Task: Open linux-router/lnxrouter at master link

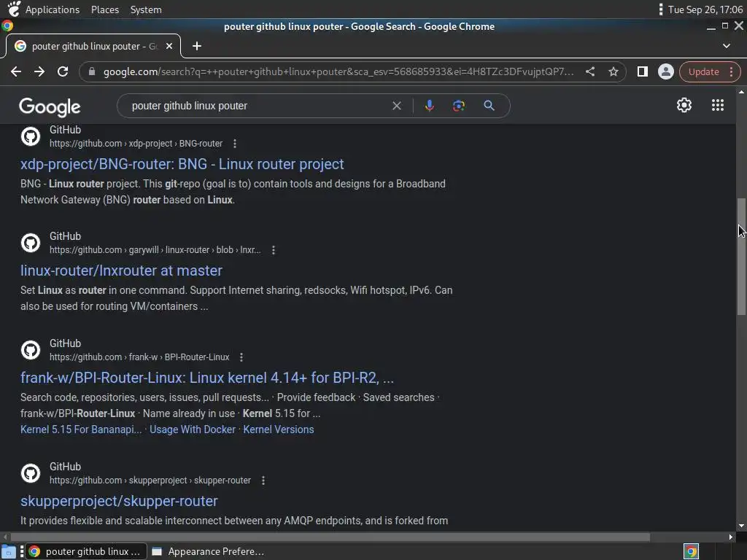Action: tap(122, 271)
